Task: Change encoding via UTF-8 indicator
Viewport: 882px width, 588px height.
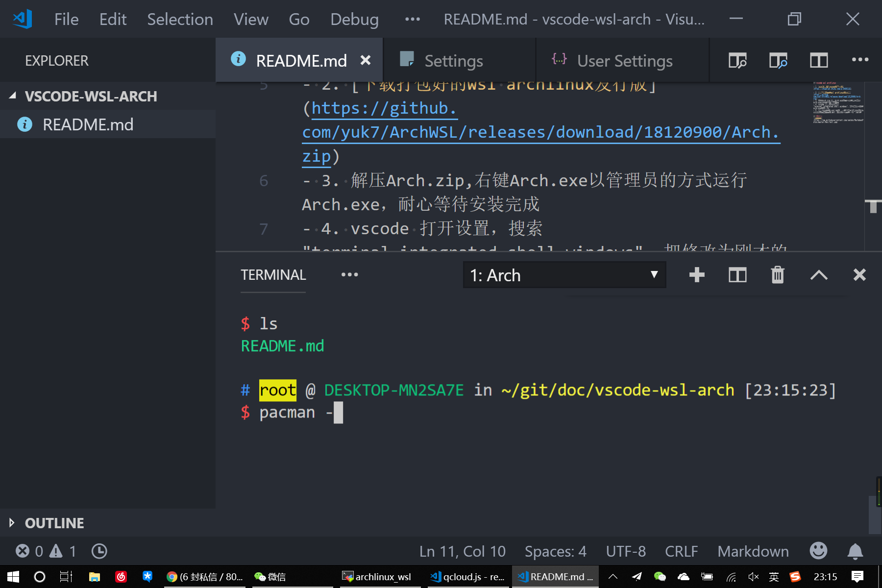Action: [626, 551]
